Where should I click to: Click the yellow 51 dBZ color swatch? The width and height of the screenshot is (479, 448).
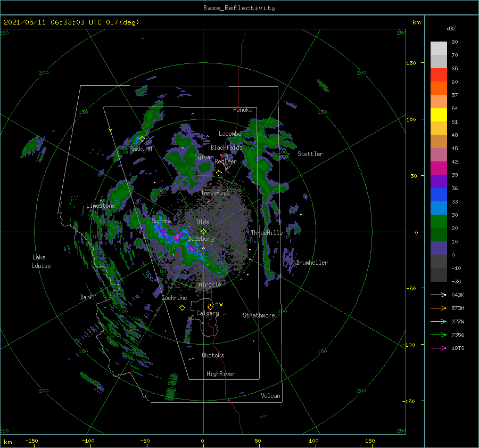(x=439, y=115)
